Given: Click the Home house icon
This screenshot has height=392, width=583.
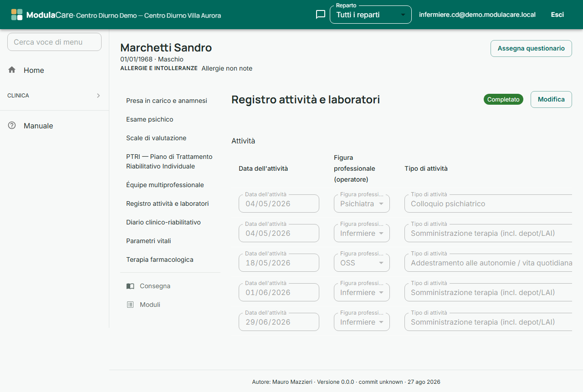Looking at the screenshot, I should pyautogui.click(x=12, y=70).
